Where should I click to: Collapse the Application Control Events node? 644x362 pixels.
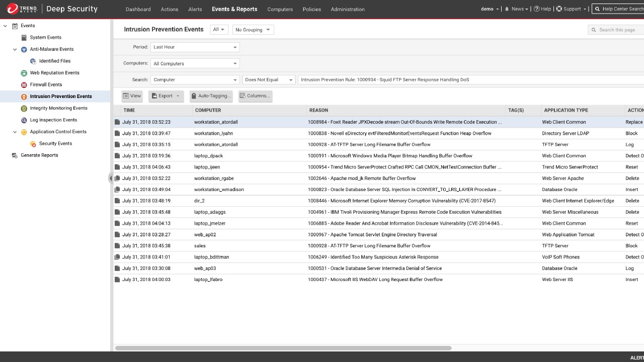tap(15, 132)
